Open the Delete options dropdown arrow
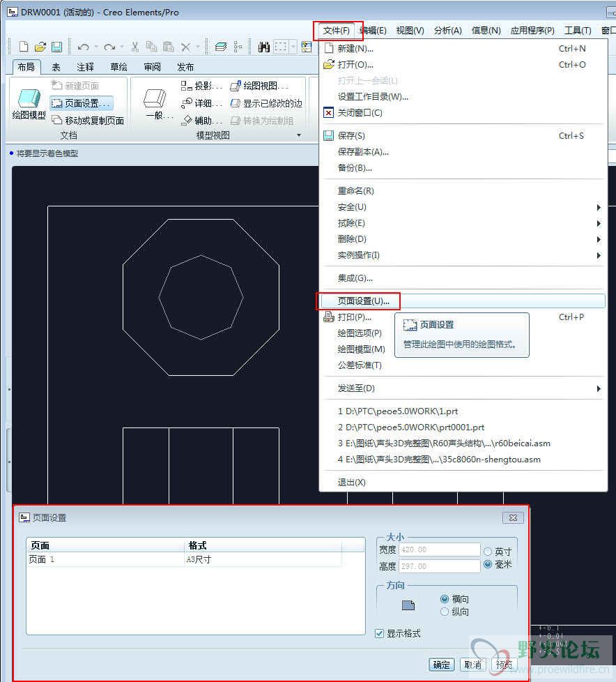The height and width of the screenshot is (682, 616). pyautogui.click(x=198, y=47)
